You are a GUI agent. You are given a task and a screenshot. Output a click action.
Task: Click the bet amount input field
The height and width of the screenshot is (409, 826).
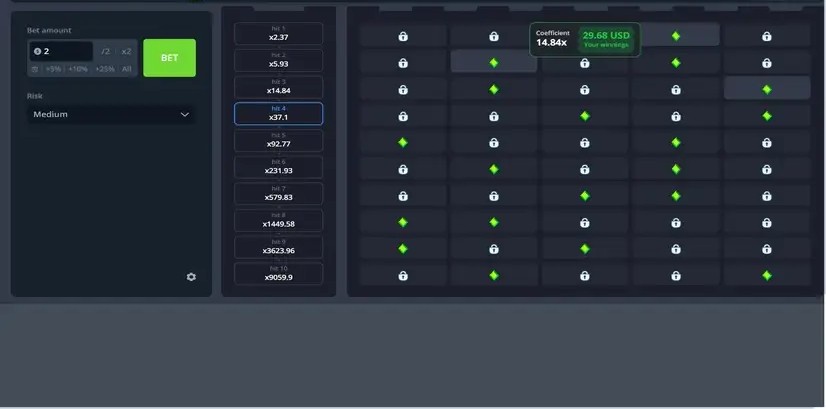[61, 52]
